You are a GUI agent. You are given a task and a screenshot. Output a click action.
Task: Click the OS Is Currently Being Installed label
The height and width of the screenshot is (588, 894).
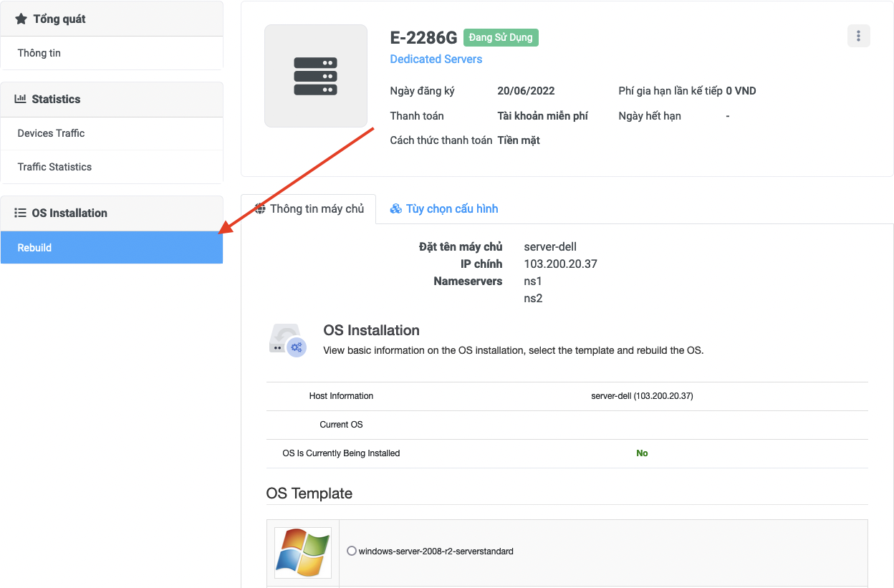coord(341,453)
